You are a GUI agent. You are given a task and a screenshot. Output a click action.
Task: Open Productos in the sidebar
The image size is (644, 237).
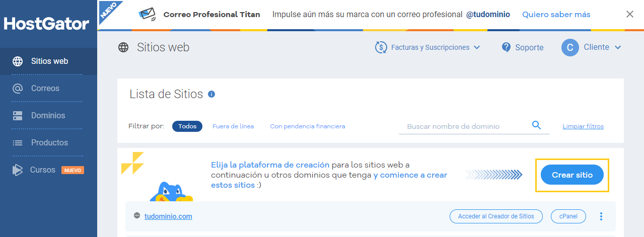(49, 143)
